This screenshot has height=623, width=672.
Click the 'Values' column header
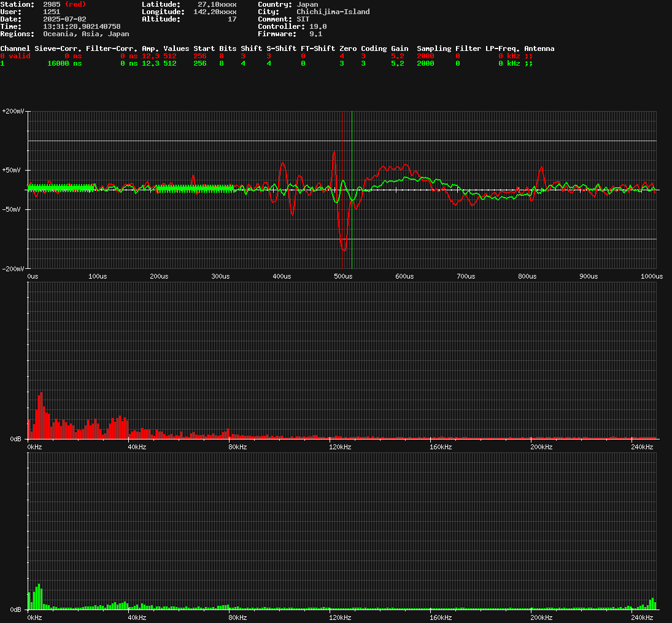(x=176, y=48)
